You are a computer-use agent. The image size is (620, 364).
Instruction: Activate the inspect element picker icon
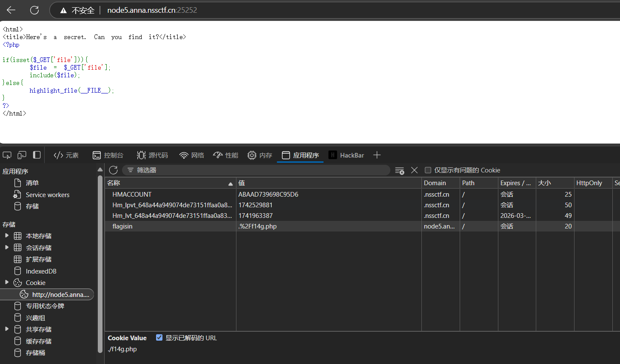pyautogui.click(x=7, y=155)
